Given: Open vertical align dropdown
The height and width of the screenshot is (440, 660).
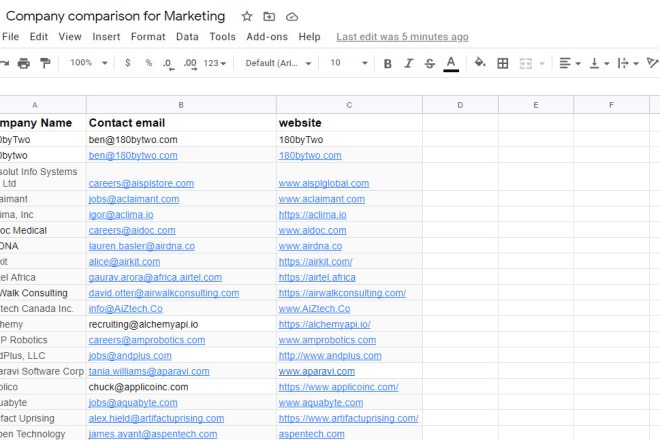Looking at the screenshot, I should pyautogui.click(x=599, y=64).
